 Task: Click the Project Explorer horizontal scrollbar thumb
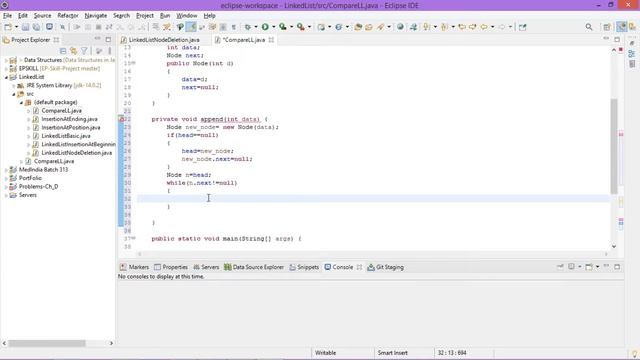(47, 343)
